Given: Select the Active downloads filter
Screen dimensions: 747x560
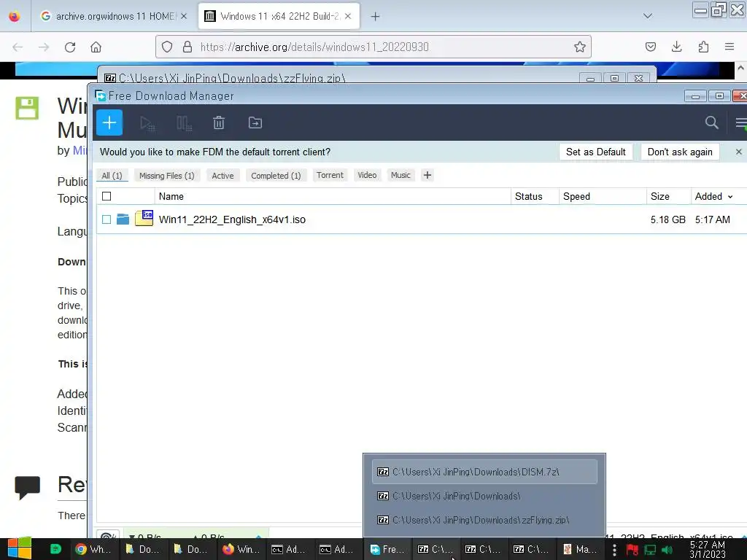Looking at the screenshot, I should [222, 175].
